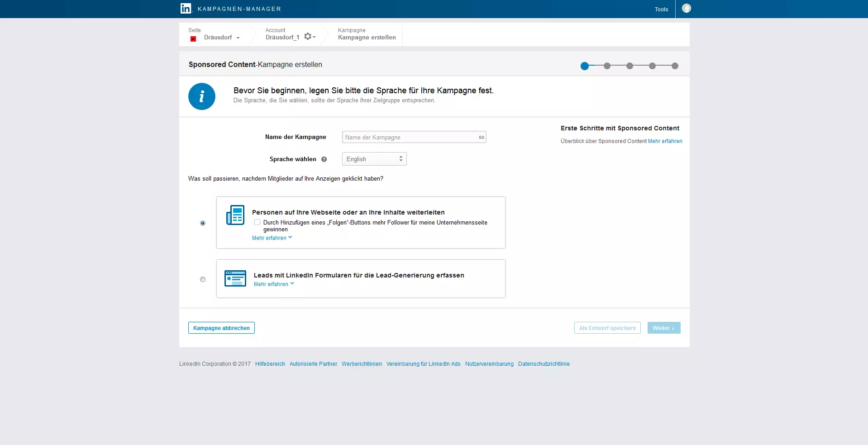Click the second progress step dot

pos(607,66)
